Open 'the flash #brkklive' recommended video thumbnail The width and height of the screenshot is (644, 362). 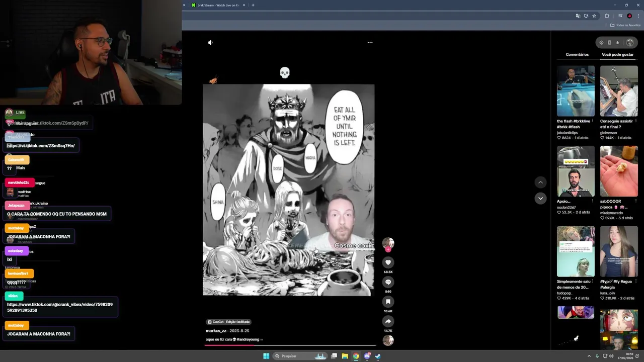pyautogui.click(x=576, y=91)
